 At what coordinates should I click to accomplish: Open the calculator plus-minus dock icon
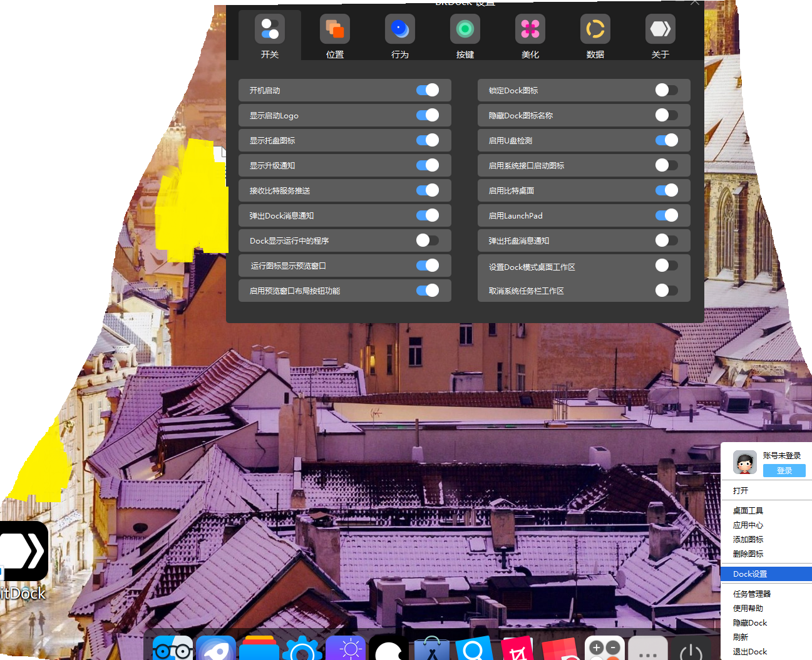tap(605, 649)
